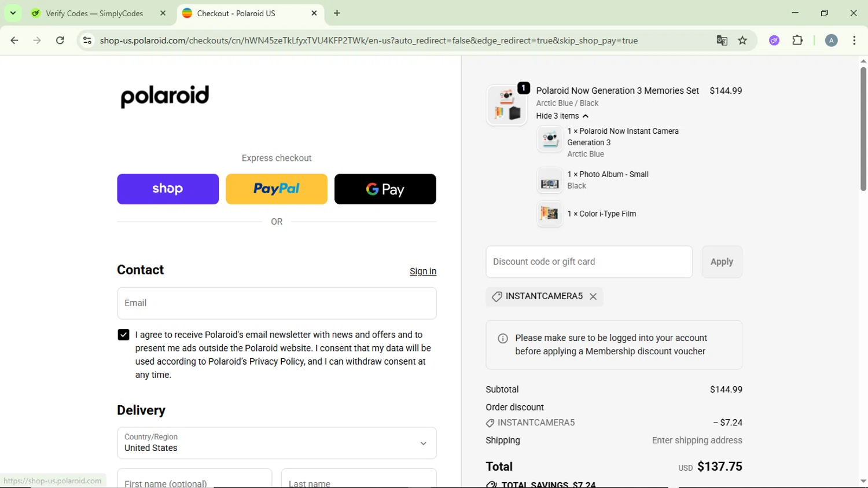Click the Photo Album - Small thumbnail
868x488 pixels.
click(550, 180)
